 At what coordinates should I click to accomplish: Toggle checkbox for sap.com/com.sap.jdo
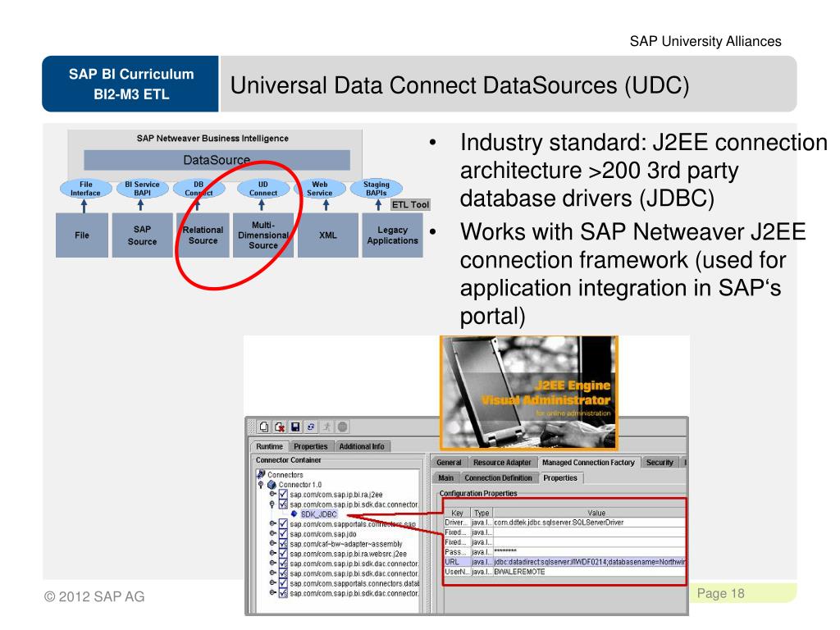(x=283, y=533)
